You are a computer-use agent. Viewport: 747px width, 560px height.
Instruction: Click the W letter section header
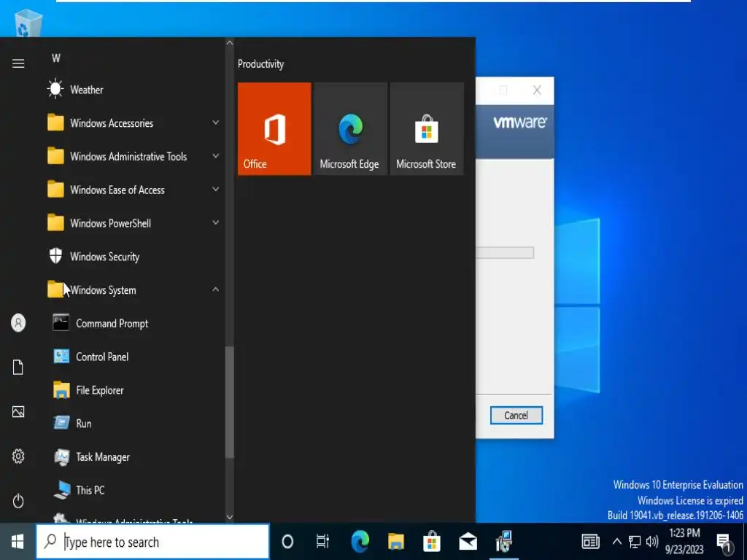56,58
